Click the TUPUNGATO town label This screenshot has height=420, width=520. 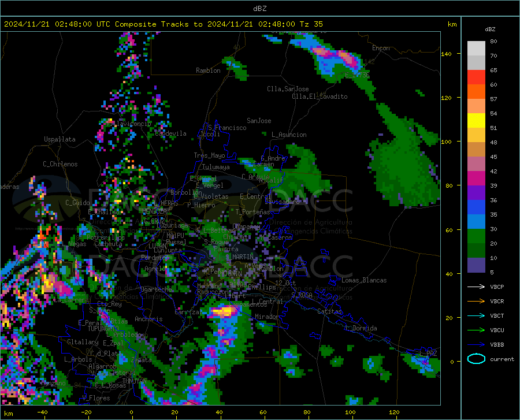point(103,329)
